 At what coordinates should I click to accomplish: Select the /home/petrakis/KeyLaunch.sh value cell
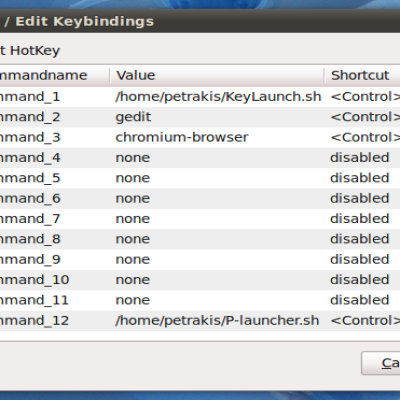pyautogui.click(x=218, y=97)
